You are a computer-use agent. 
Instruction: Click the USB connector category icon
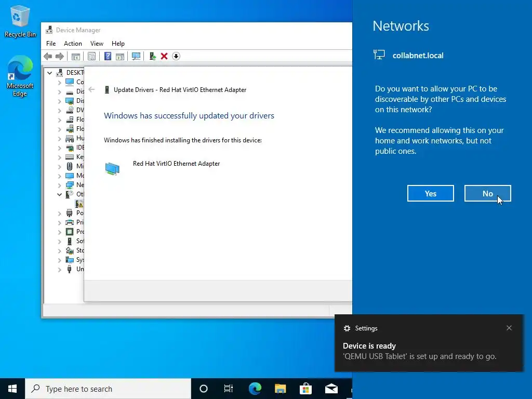coord(70,269)
